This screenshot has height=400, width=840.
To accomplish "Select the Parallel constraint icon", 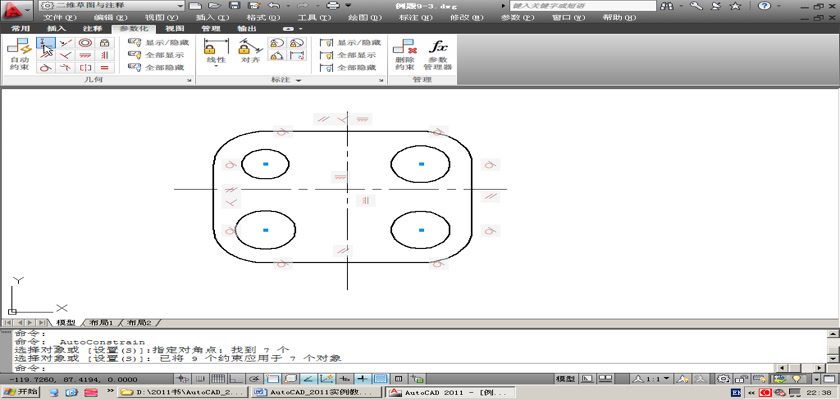I will (x=46, y=55).
